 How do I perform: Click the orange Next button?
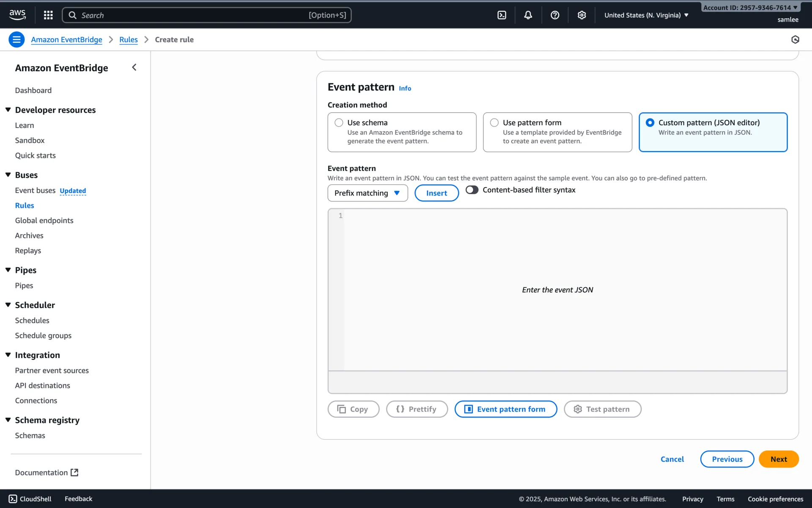coord(778,459)
